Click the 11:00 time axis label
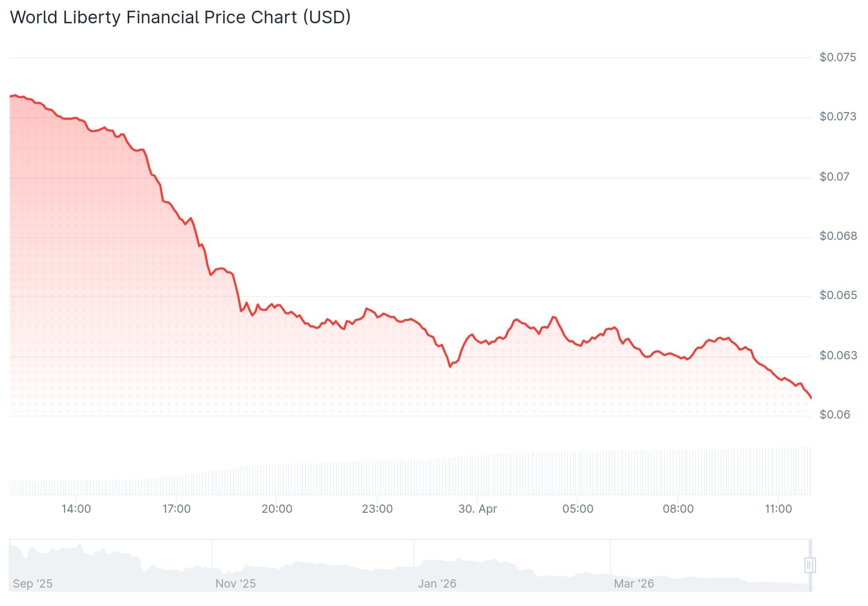868x606 pixels. pos(778,509)
